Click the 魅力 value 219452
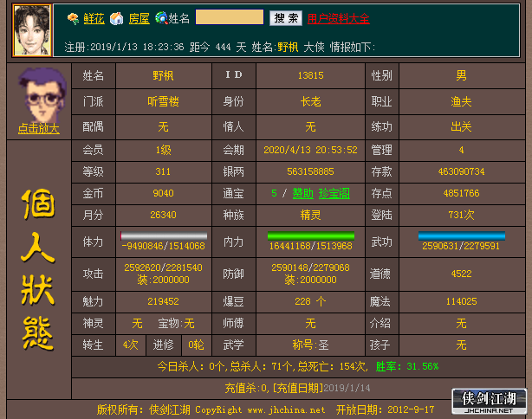 163,302
